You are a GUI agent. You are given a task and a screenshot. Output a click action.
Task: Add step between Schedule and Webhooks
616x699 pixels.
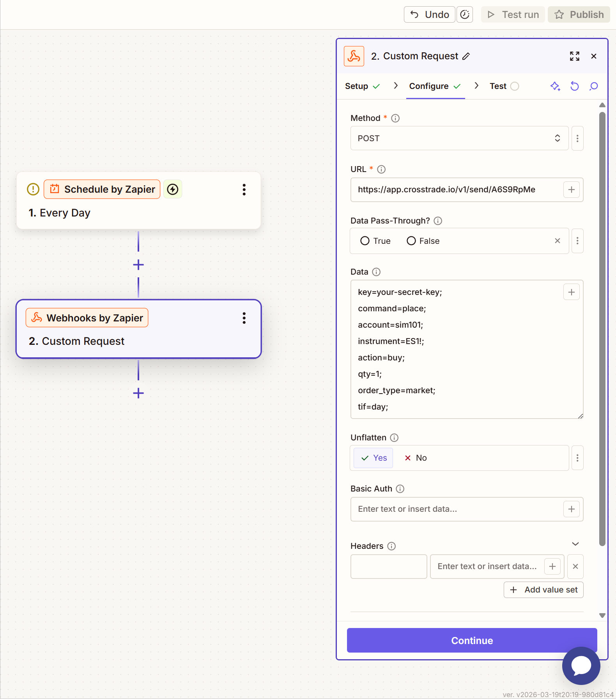click(138, 265)
